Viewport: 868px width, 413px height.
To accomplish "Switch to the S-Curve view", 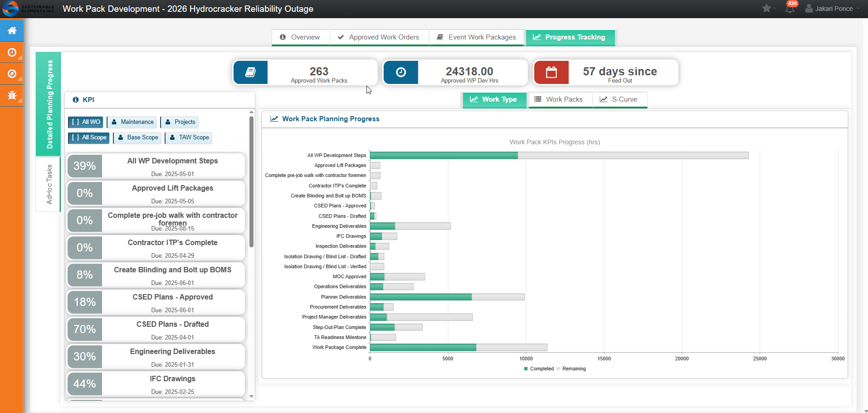I will point(619,99).
